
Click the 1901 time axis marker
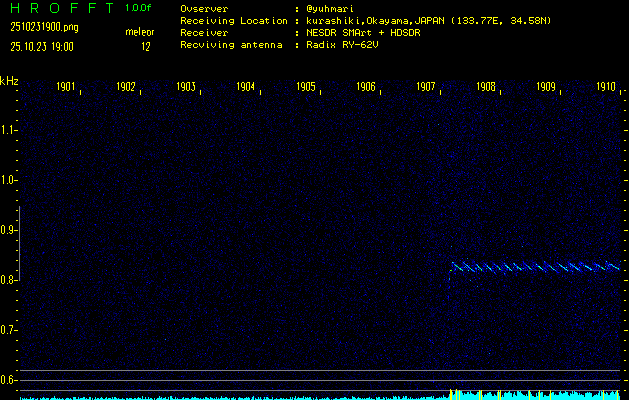tap(66, 87)
